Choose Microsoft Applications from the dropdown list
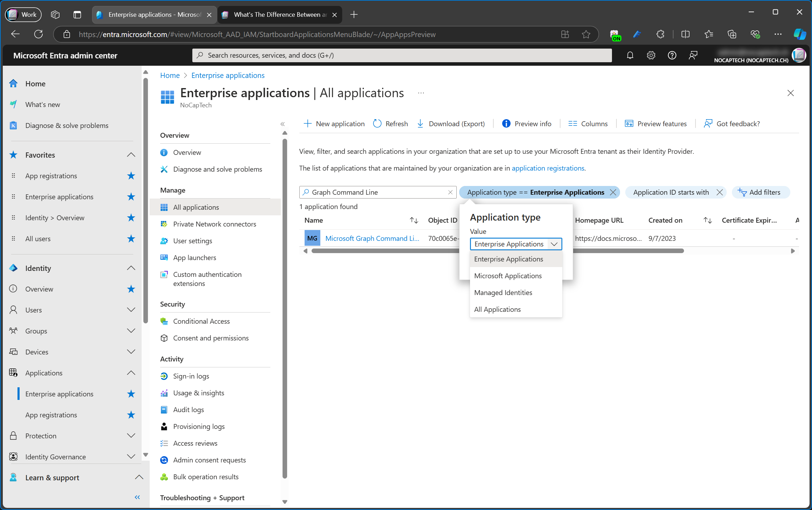The image size is (812, 510). coord(516,276)
